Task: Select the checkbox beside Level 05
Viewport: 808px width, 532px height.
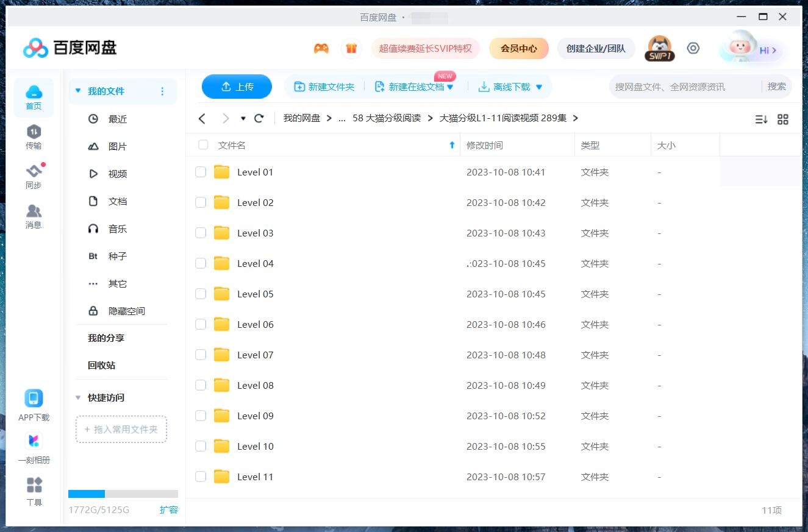Action: pos(201,294)
